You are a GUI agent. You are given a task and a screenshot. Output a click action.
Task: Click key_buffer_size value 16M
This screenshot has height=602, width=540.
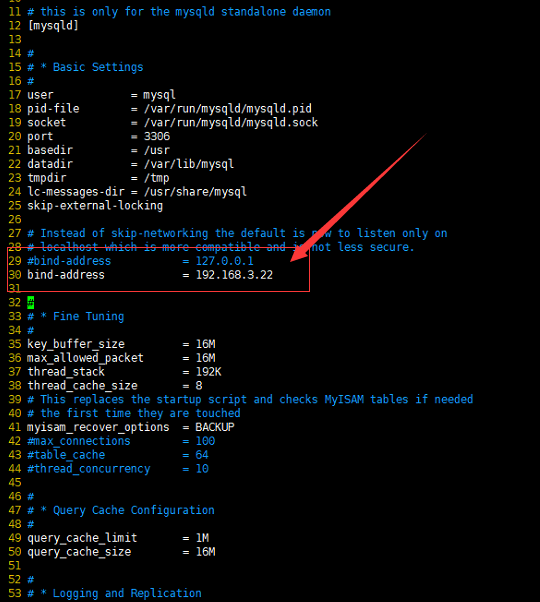205,344
